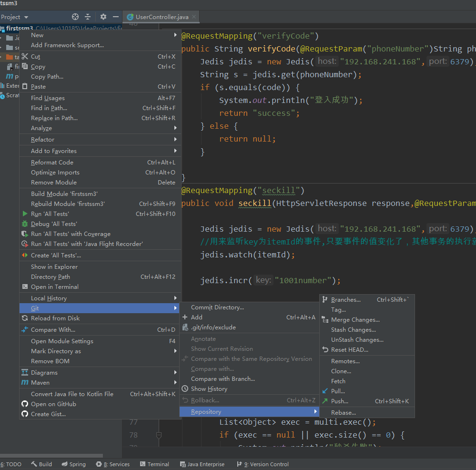Click the Pull arrow icon in Repository submenu
Image resolution: width=476 pixels, height=470 pixels.
(325, 391)
